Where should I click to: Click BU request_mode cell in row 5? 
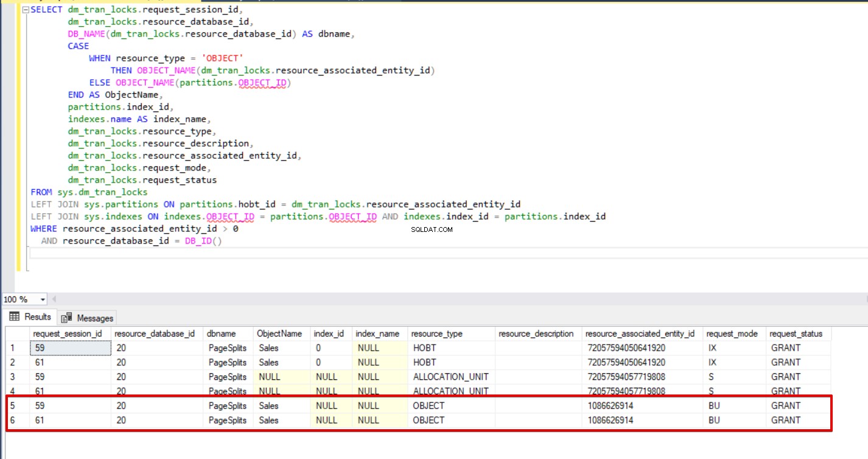[735, 405]
